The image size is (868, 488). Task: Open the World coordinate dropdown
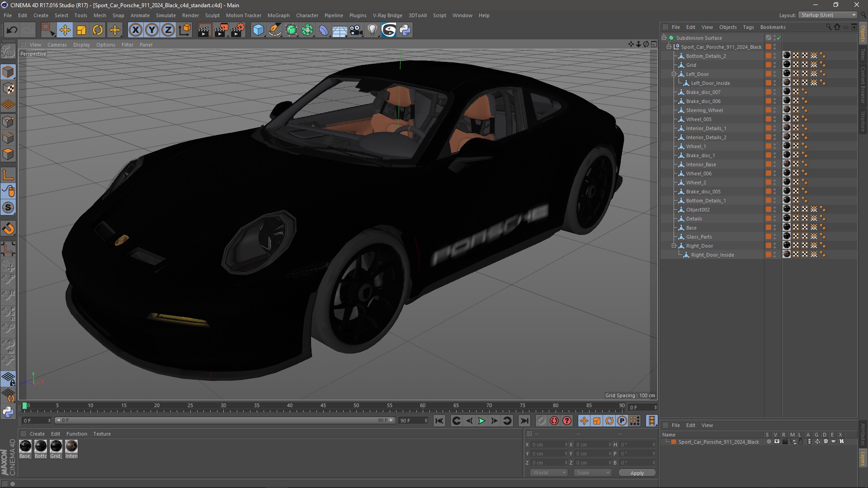(x=549, y=473)
